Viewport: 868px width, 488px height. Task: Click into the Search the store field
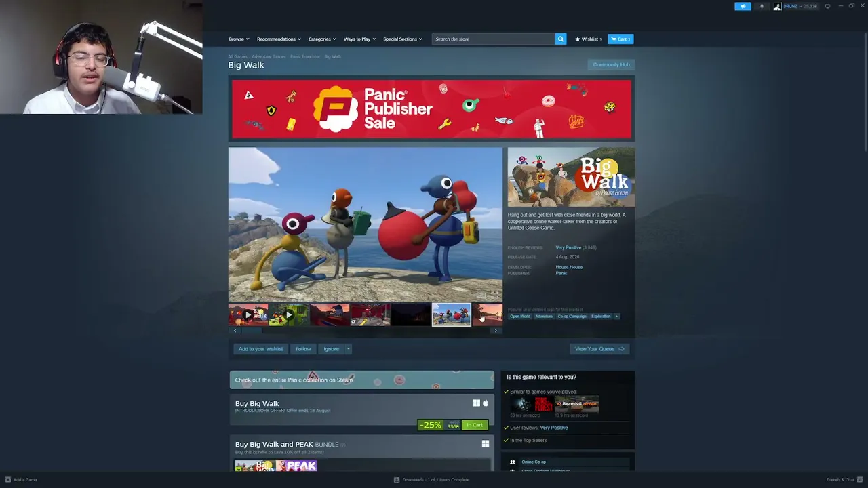coord(494,39)
